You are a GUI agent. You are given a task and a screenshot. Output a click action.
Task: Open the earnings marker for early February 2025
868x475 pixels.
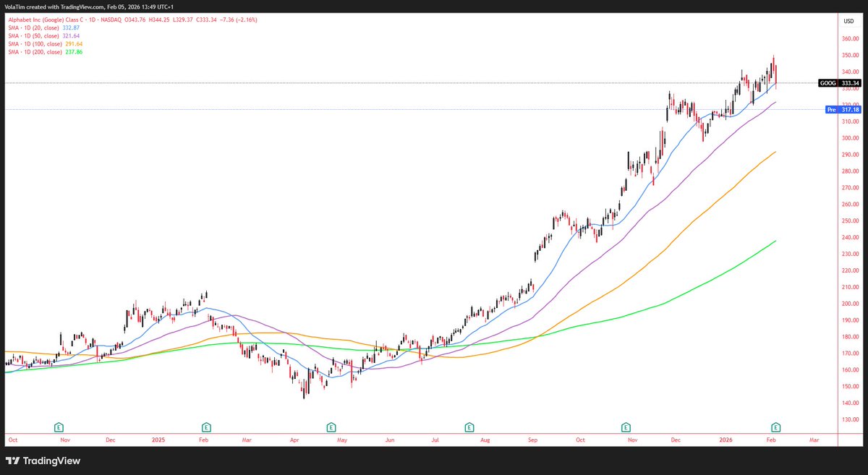pyautogui.click(x=206, y=427)
